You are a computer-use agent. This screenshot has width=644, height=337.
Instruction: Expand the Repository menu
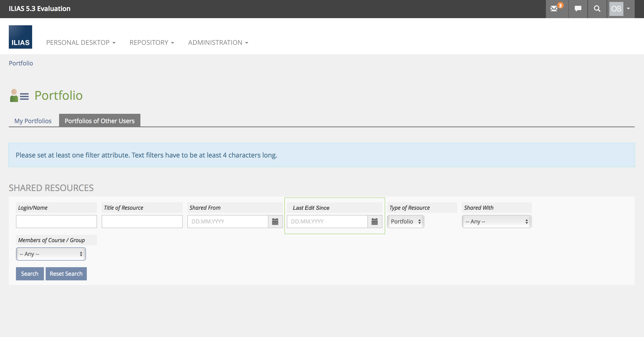pyautogui.click(x=152, y=43)
